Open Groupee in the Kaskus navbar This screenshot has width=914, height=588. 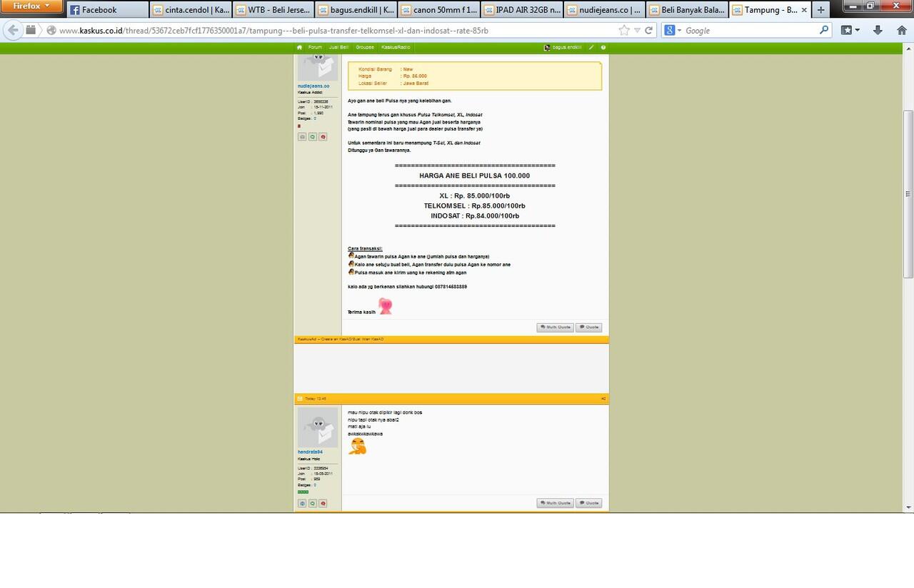pyautogui.click(x=365, y=47)
